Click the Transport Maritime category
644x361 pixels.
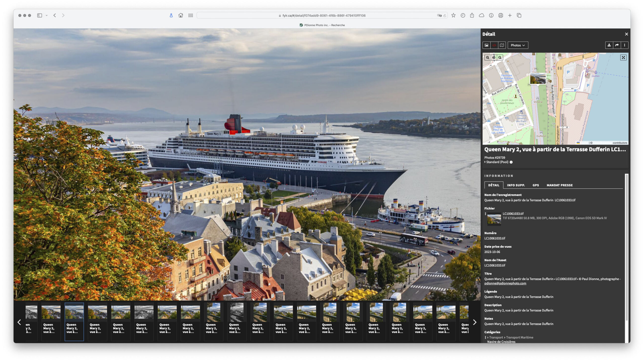(519, 338)
